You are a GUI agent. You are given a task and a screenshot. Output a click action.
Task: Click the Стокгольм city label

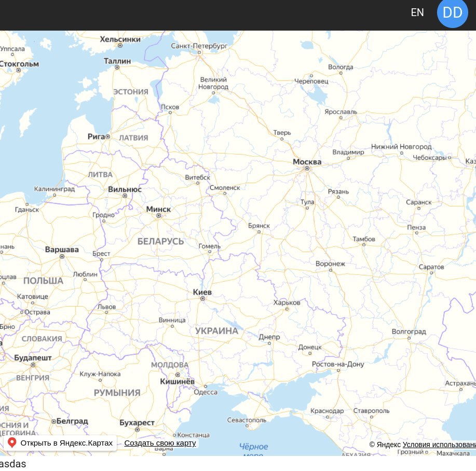pos(19,64)
